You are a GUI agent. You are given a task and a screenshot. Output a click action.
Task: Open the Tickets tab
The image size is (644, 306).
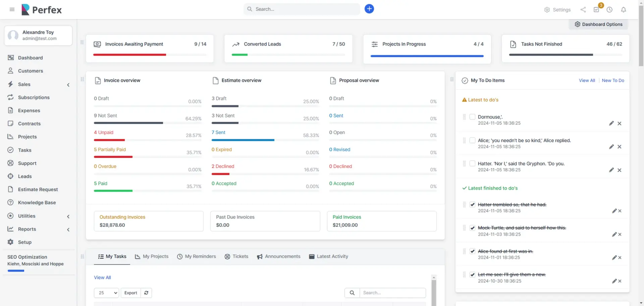point(240,256)
